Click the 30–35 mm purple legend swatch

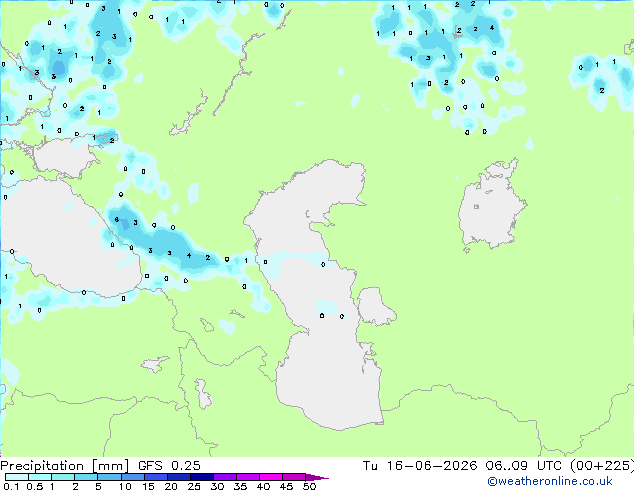pos(225,477)
